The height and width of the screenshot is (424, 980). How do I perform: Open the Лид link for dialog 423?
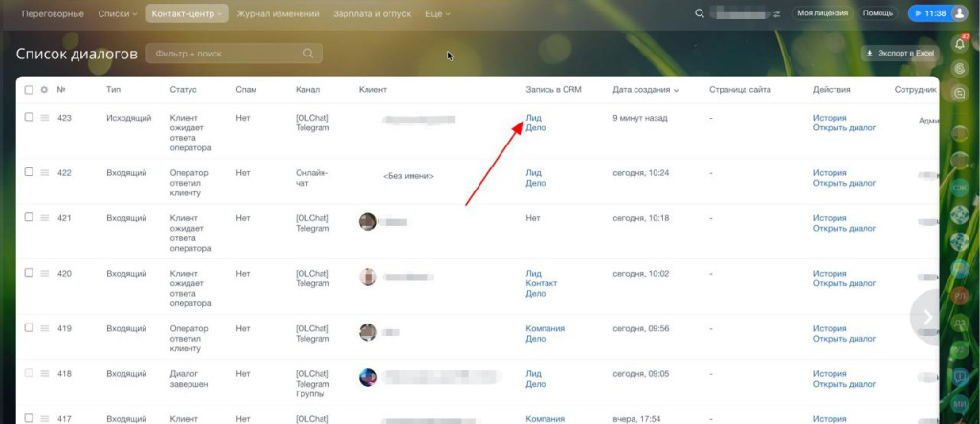(533, 118)
